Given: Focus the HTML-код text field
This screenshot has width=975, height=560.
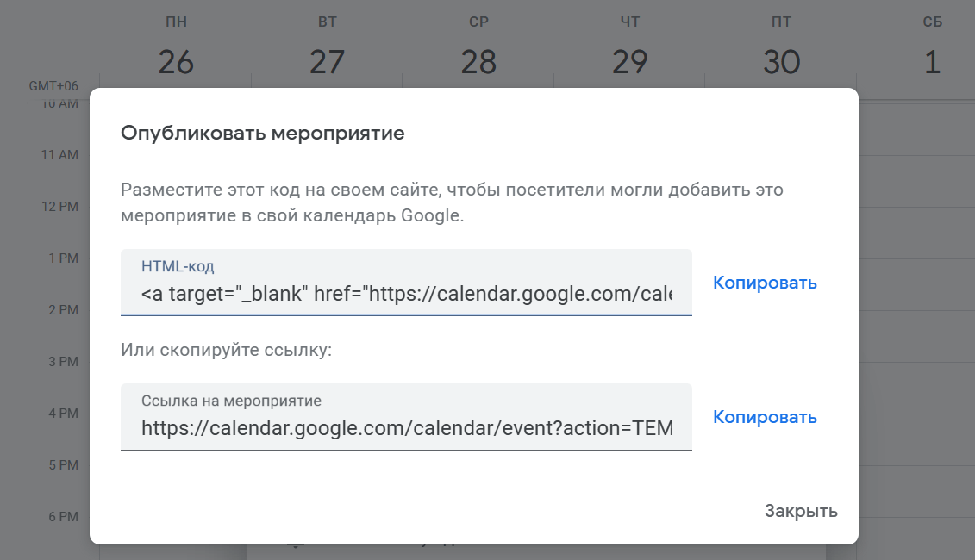Looking at the screenshot, I should (406, 283).
